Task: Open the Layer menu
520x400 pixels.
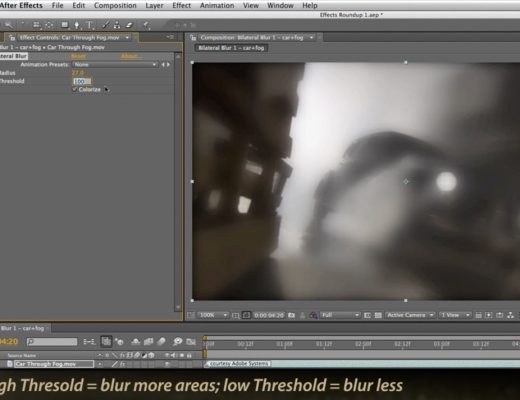Action: point(154,5)
